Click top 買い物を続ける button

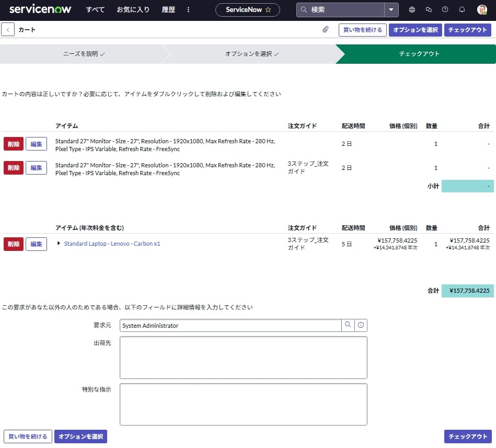coord(363,30)
